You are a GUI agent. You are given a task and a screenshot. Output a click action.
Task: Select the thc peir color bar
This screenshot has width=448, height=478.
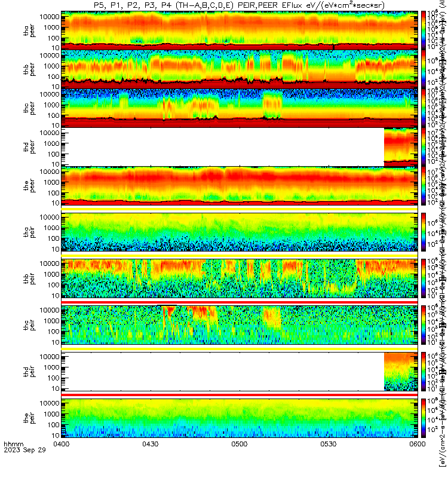pyautogui.click(x=424, y=325)
